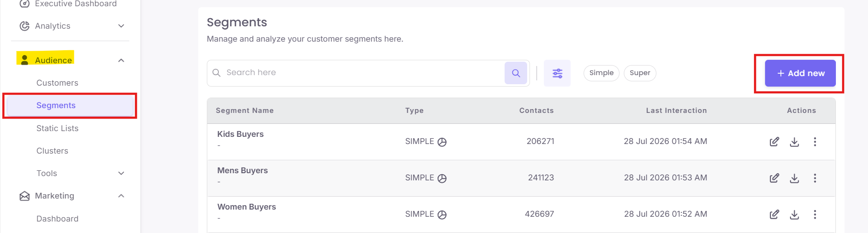The height and width of the screenshot is (233, 868).
Task: Download the Women Buyers segment
Action: 794,214
